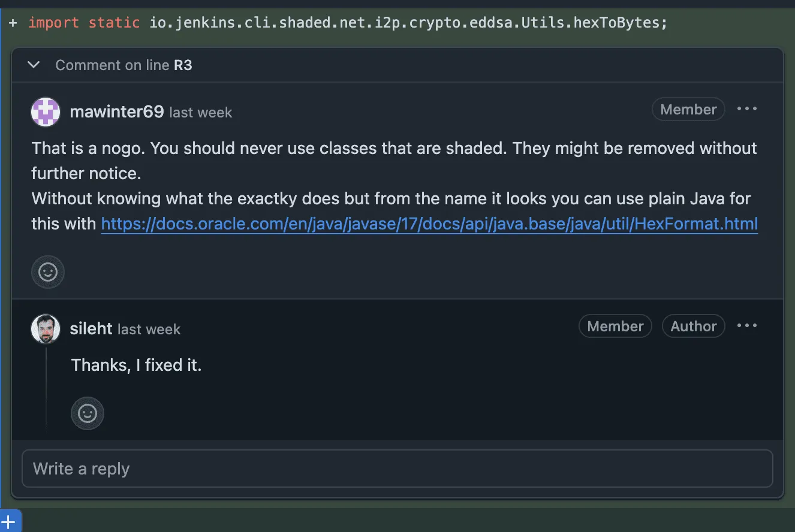The image size is (795, 532).
Task: Click the Member badge on mawinter69's comment
Action: point(688,110)
